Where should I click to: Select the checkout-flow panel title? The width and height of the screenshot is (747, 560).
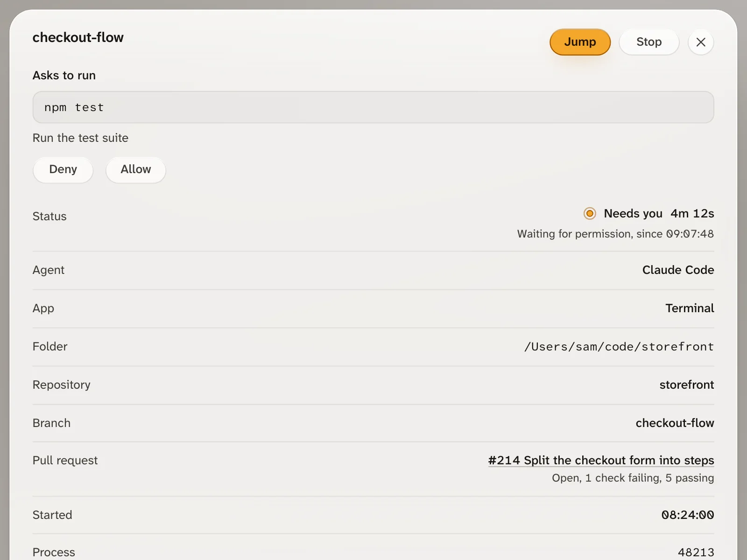(78, 37)
